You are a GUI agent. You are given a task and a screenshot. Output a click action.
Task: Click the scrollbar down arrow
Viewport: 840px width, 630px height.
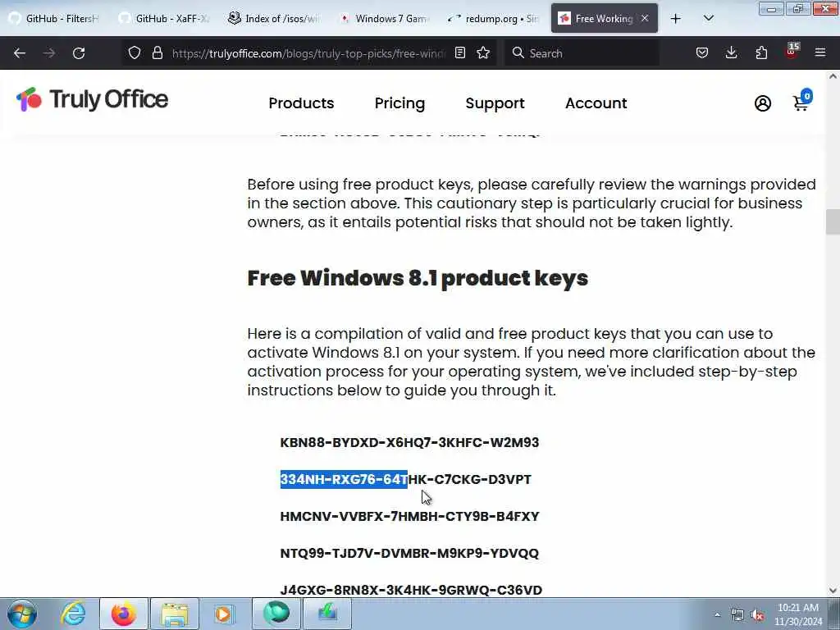pos(833,591)
